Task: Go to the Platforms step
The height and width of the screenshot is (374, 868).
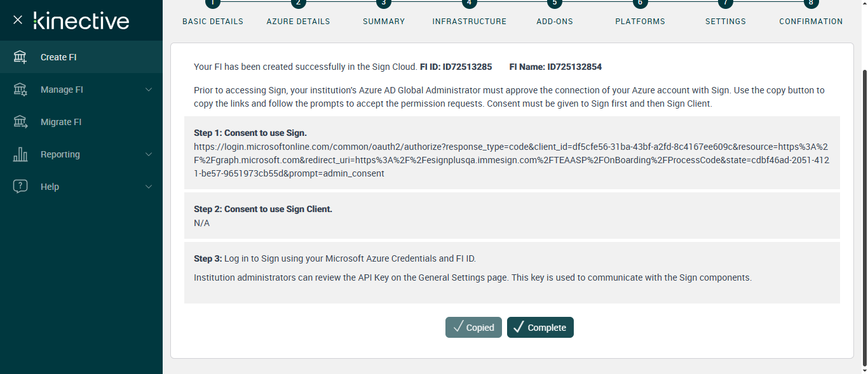Action: point(640,21)
